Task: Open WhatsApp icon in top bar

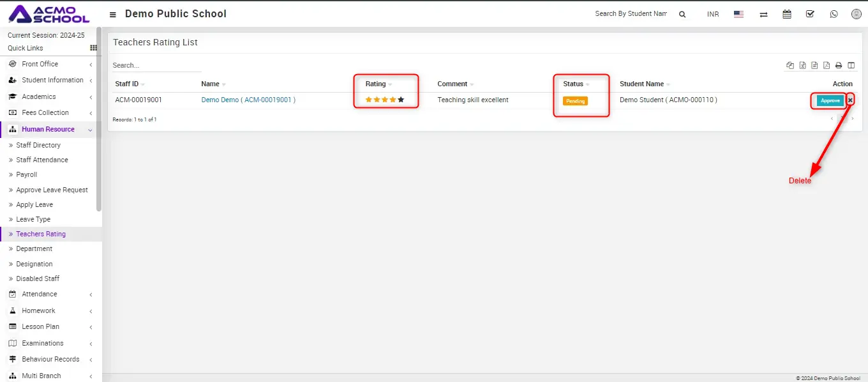Action: coord(834,14)
